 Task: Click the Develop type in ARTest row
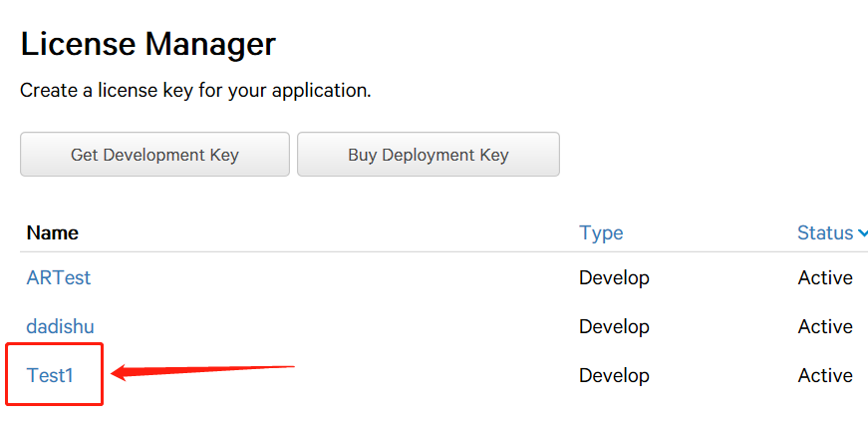(614, 277)
